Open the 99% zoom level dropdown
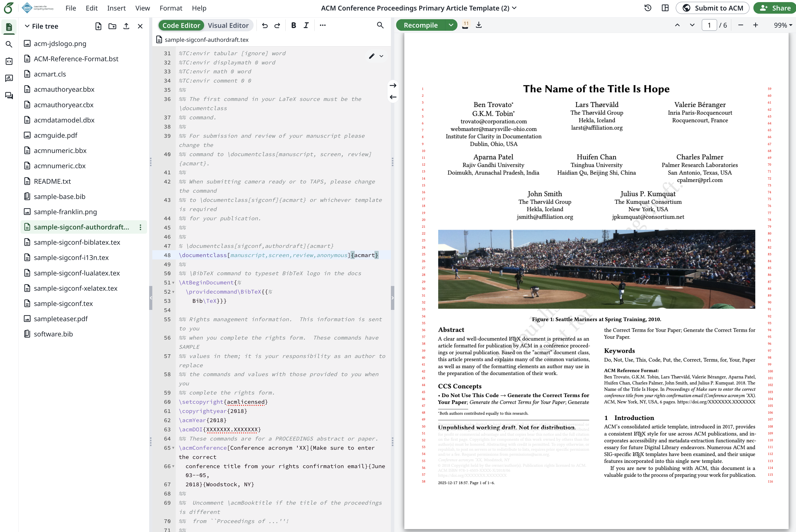Screen dimensions: 796x532 click(x=782, y=25)
